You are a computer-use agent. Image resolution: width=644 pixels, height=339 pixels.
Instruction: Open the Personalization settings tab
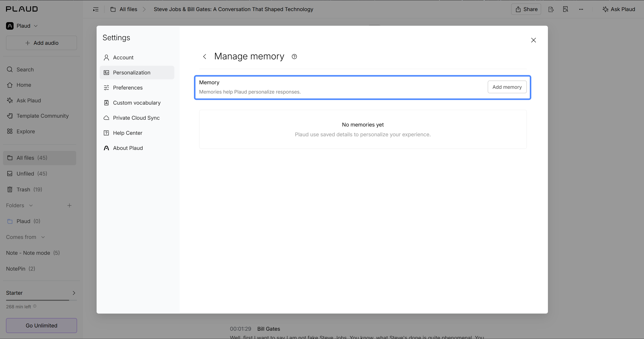point(137,73)
